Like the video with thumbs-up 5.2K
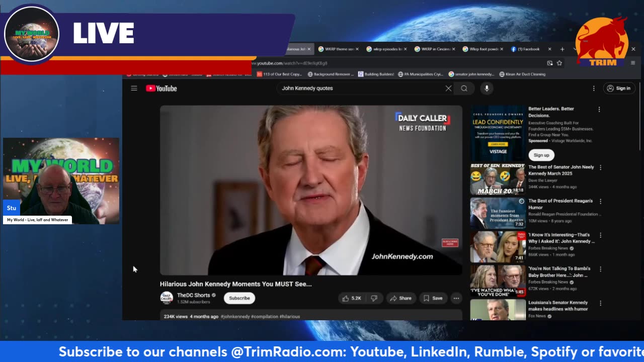Viewport: 644px width, 362px height. (x=352, y=298)
